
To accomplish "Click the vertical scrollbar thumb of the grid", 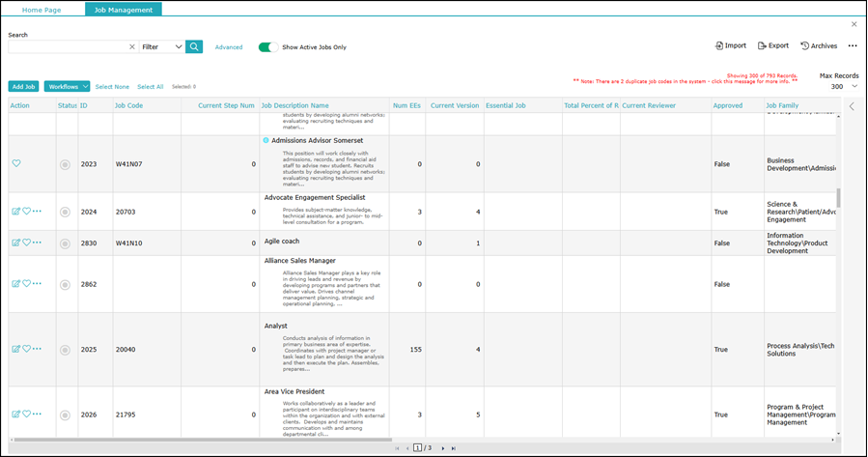I will coord(838,198).
